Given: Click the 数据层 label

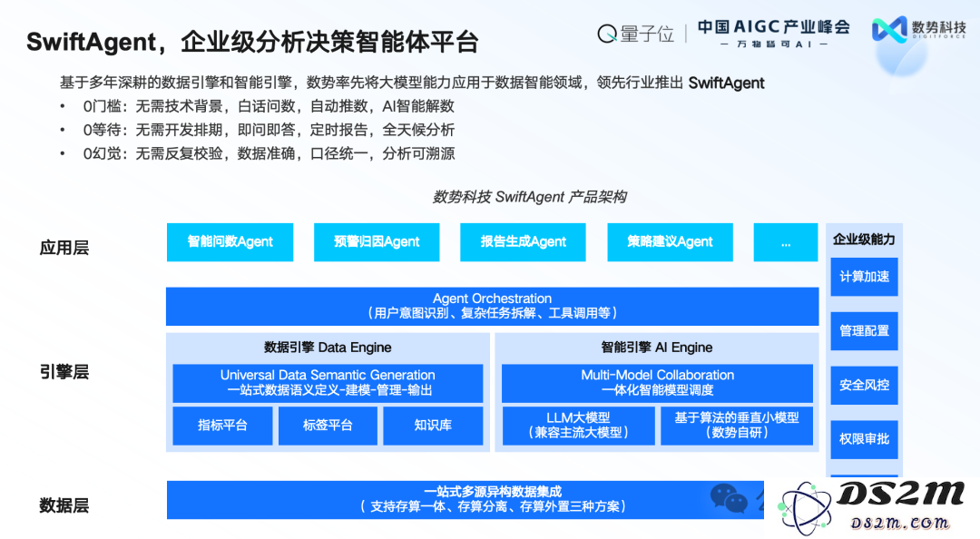Looking at the screenshot, I should coord(64,505).
